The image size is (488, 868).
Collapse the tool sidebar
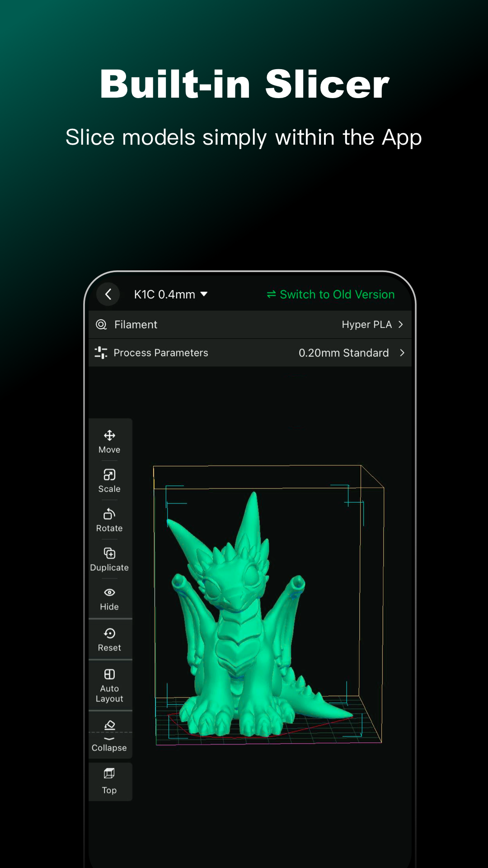(x=109, y=744)
